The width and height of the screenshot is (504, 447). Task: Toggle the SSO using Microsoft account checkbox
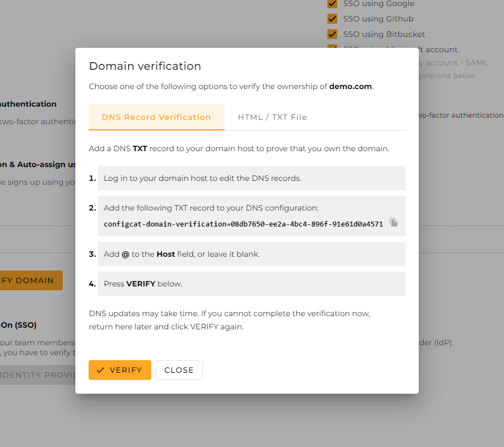[332, 49]
